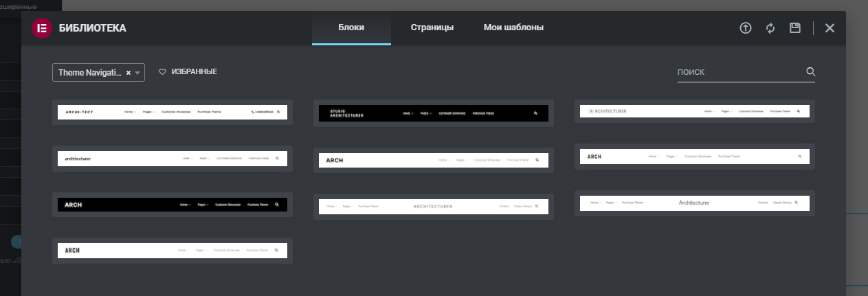Click the upload template icon
This screenshot has width=868, height=296.
point(745,28)
